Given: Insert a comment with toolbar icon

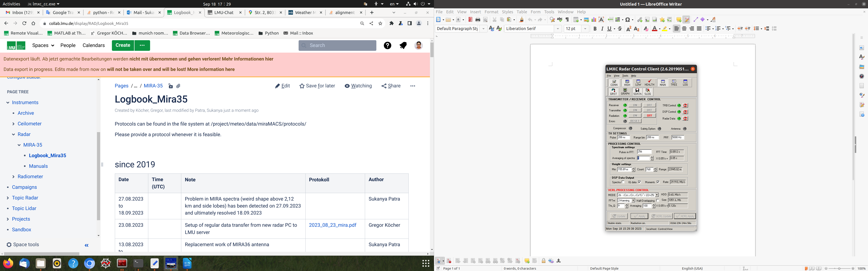Looking at the screenshot, I should 679,20.
